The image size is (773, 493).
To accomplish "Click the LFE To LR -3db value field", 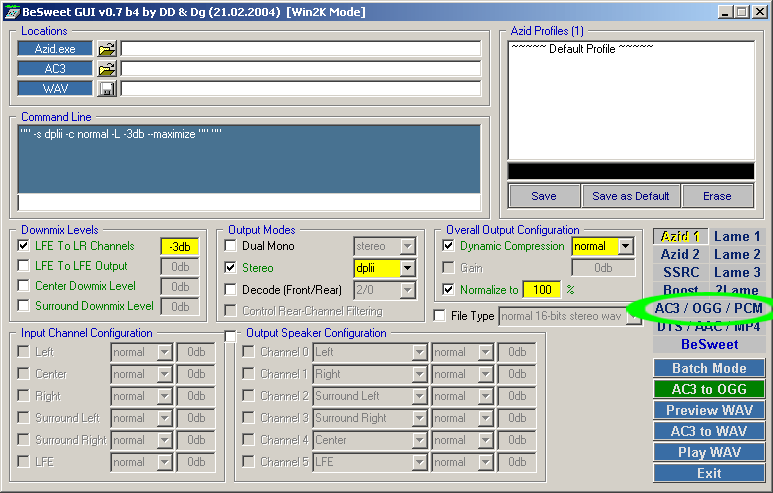I will [180, 246].
